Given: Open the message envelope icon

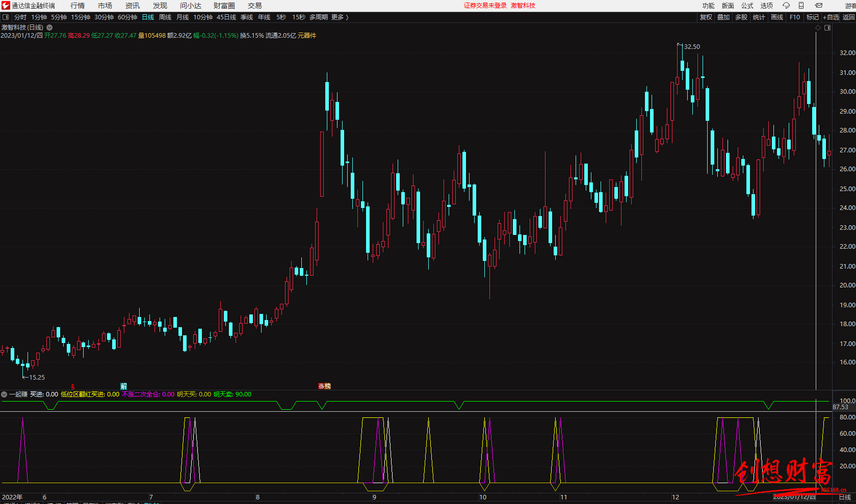Looking at the screenshot, I should tap(818, 6).
